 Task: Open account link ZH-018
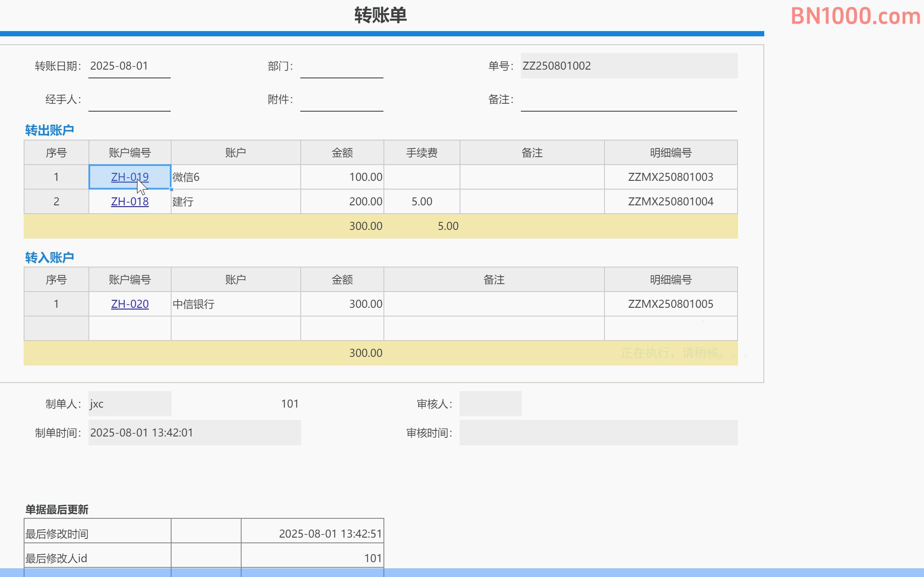(130, 201)
